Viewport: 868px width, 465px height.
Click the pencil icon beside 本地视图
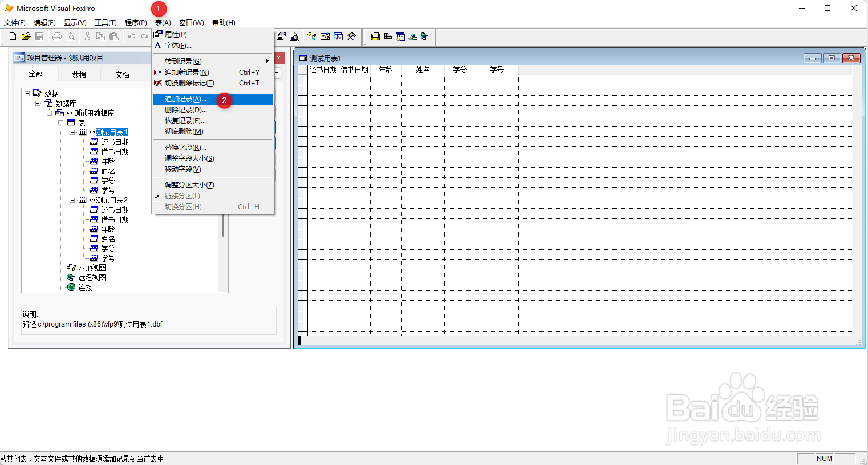click(x=71, y=268)
